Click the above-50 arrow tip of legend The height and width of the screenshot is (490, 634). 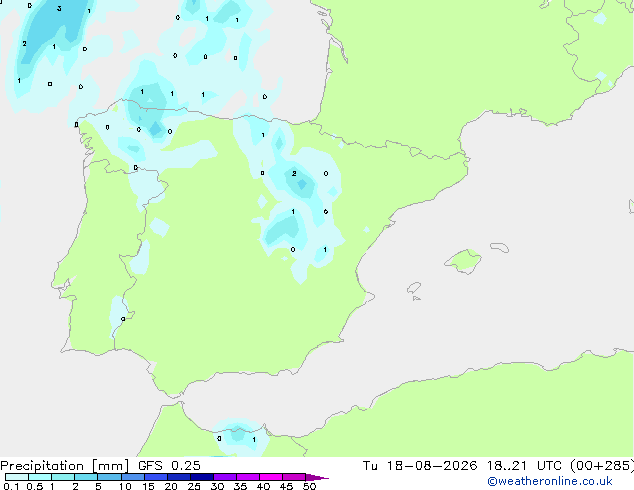[317, 477]
